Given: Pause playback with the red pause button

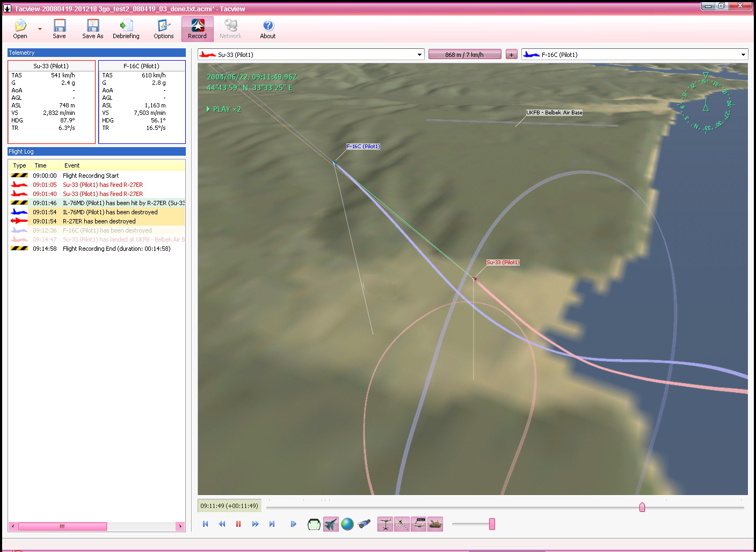Looking at the screenshot, I should coord(238,524).
